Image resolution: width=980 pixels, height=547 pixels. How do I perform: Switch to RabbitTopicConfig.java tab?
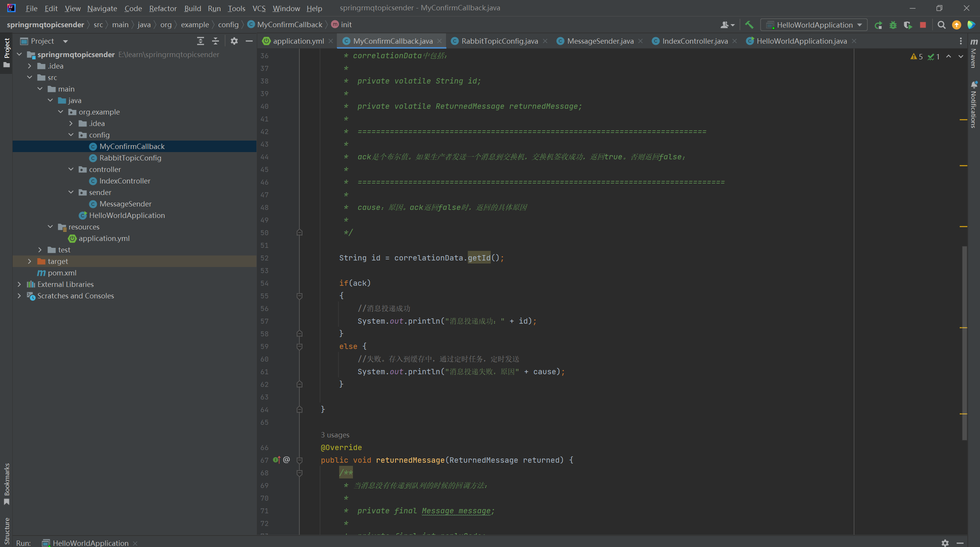[x=499, y=41]
